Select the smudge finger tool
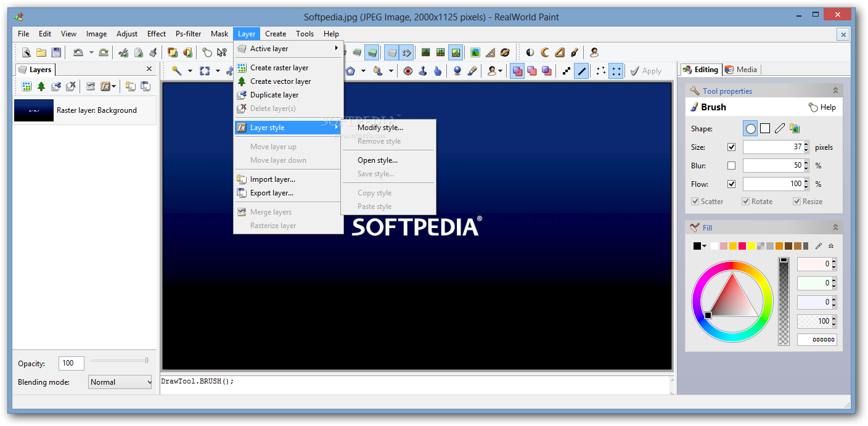This screenshot has height=426, width=868. (438, 71)
